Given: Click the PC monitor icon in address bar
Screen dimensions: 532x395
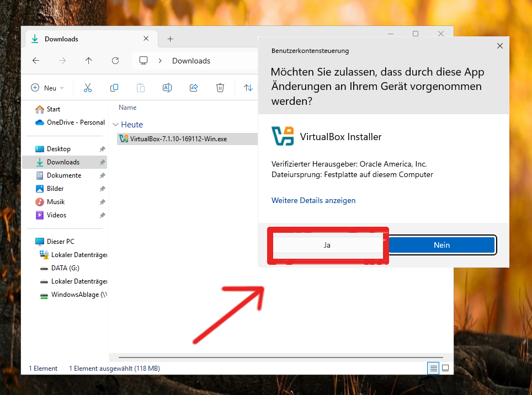Looking at the screenshot, I should click(143, 61).
